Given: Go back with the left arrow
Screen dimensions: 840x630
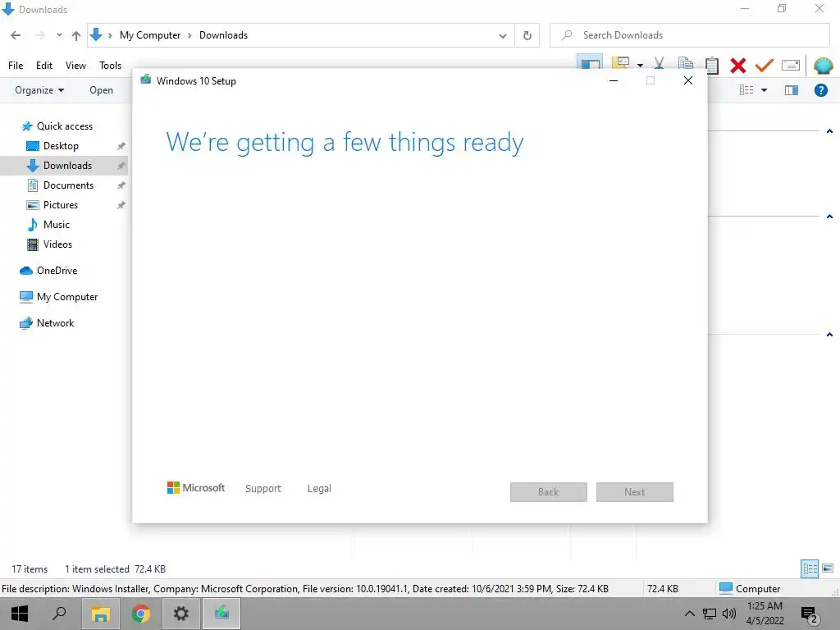Looking at the screenshot, I should [x=16, y=35].
